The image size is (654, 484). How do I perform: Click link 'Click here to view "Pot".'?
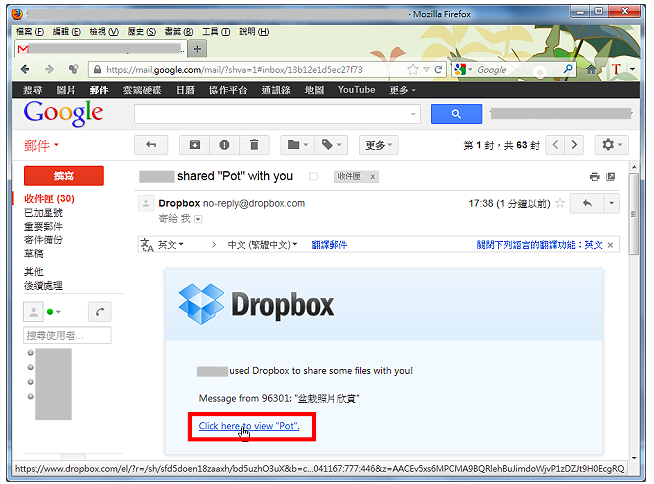(x=249, y=426)
